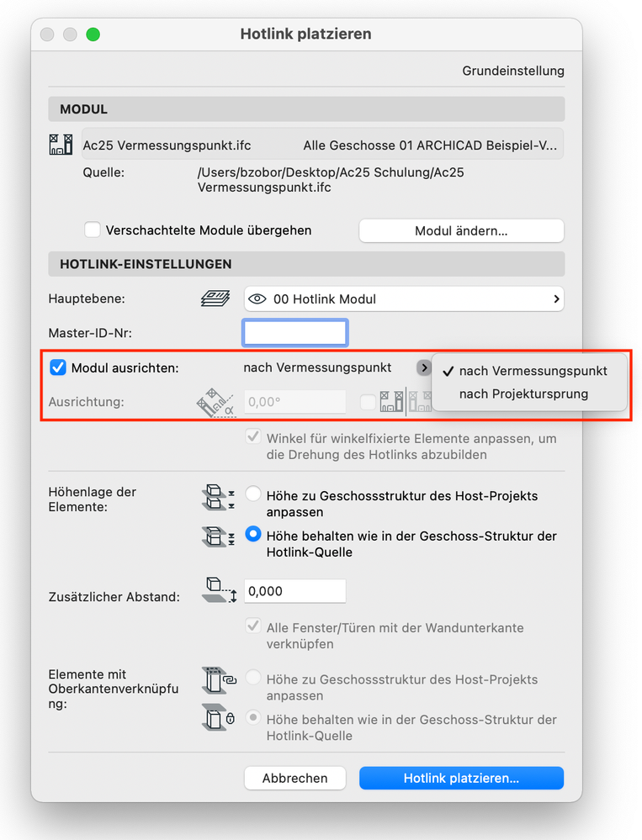Click the Modul ändern... button
This screenshot has height=840, width=642.
(x=461, y=231)
